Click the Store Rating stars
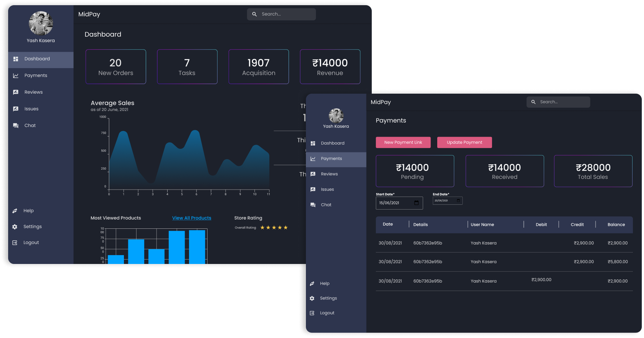Screen dimensions: 644x338 pos(274,228)
